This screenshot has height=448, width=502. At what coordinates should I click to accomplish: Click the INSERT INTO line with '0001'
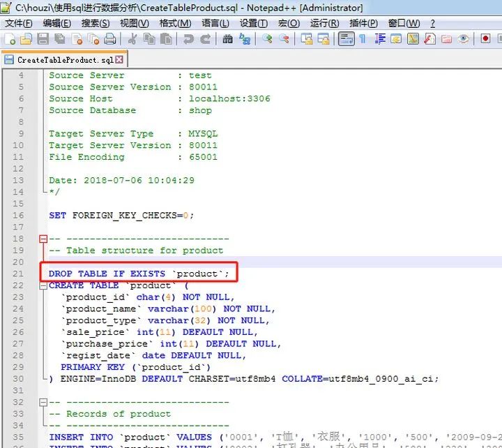(x=275, y=437)
